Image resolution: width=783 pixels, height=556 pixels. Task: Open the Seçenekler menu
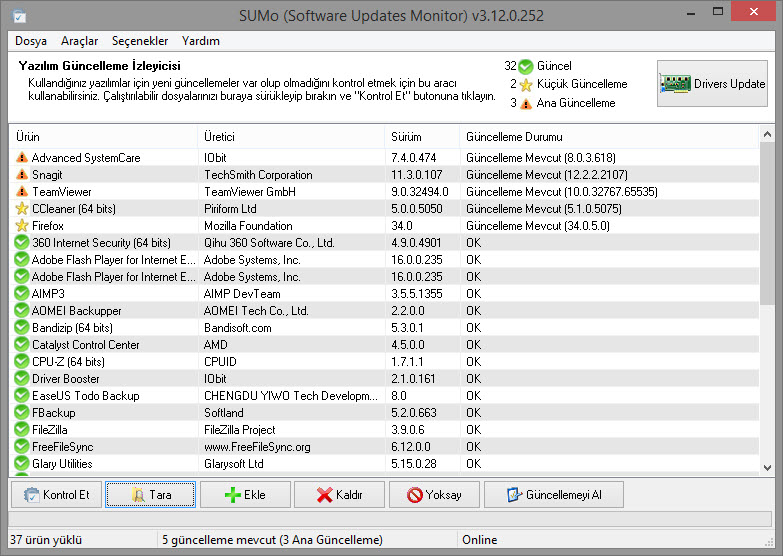tap(140, 41)
